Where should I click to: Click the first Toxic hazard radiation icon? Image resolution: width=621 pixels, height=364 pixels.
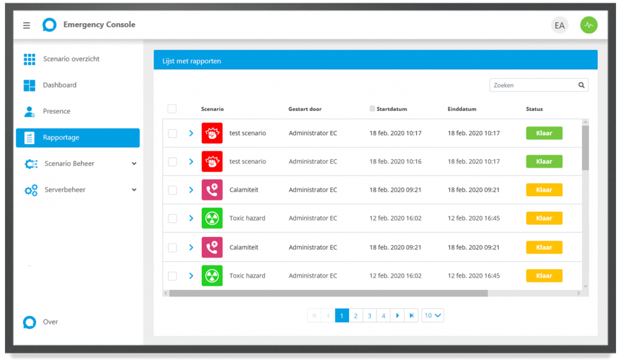pos(212,218)
